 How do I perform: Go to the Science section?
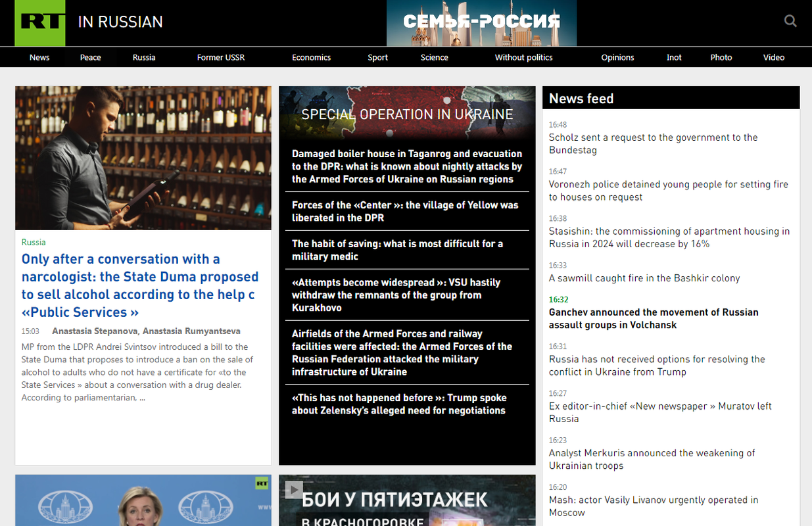(435, 57)
